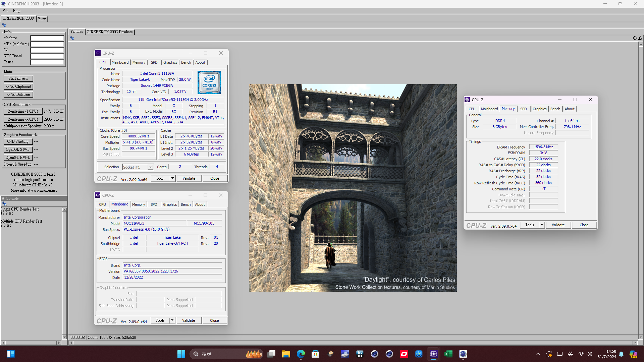
Task: Open the File menu
Action: [5, 11]
